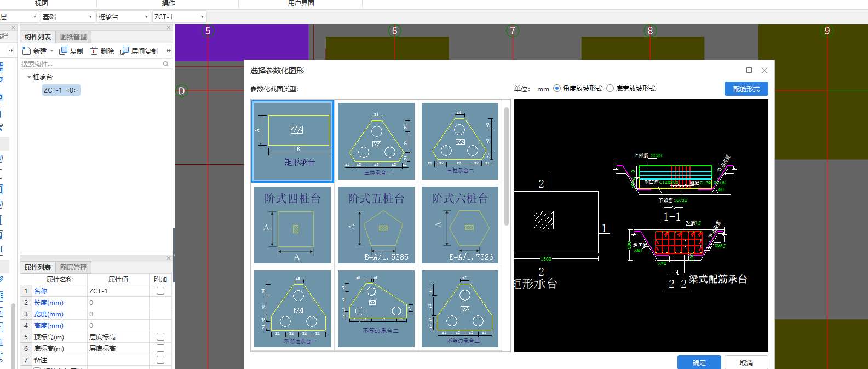Viewport: 868px width, 369px height.
Task: Select the 不等边承台二 section thumbnail
Action: pyautogui.click(x=376, y=309)
